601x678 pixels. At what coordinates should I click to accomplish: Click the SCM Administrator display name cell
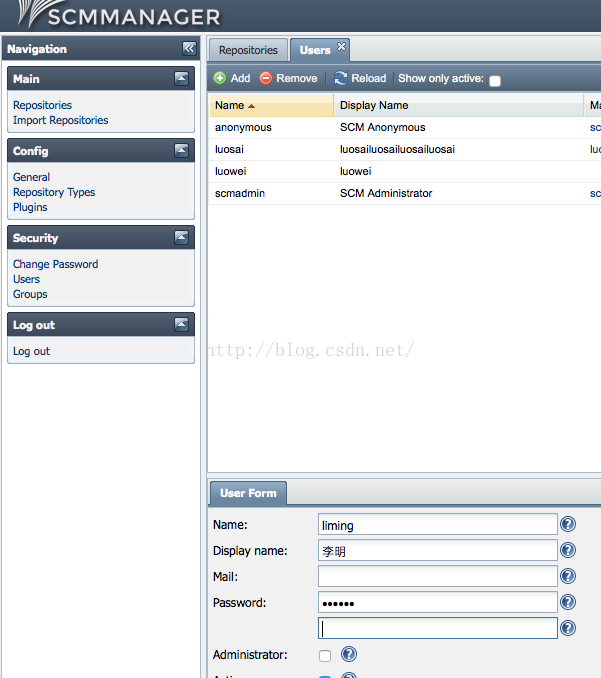[386, 193]
